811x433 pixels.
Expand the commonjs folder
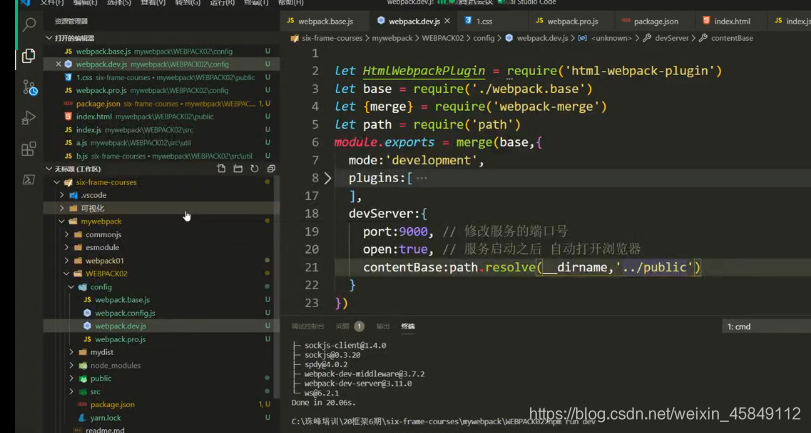pyautogui.click(x=67, y=234)
